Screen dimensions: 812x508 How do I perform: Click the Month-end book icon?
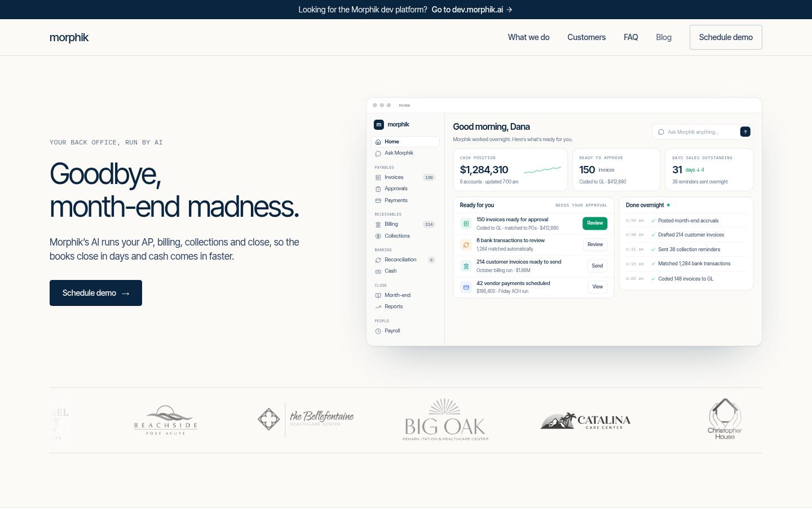[378, 295]
